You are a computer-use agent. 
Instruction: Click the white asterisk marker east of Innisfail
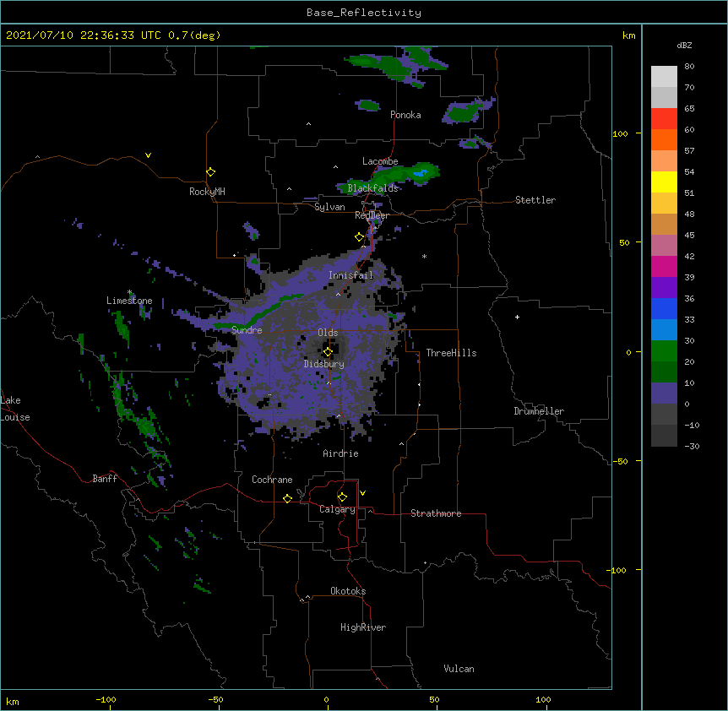tap(424, 256)
